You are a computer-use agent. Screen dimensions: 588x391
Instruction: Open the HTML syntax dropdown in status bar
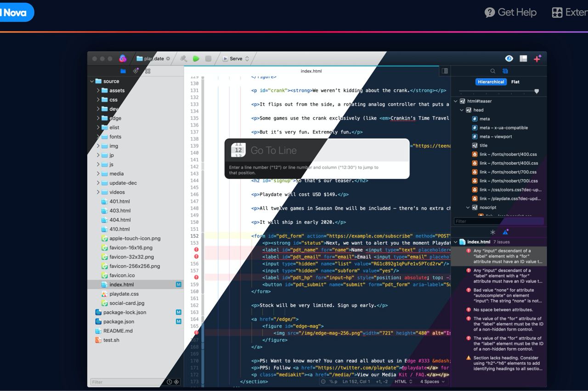click(x=403, y=381)
